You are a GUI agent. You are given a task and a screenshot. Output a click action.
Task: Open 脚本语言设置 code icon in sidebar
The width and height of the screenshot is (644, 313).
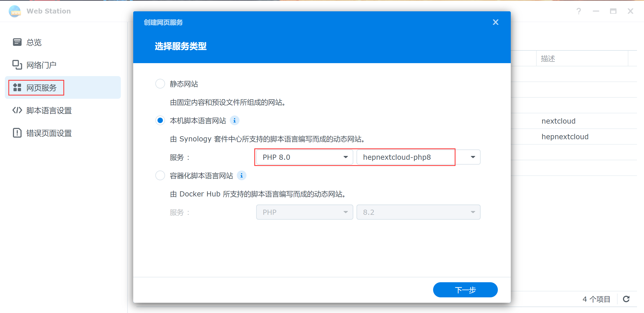(x=17, y=110)
